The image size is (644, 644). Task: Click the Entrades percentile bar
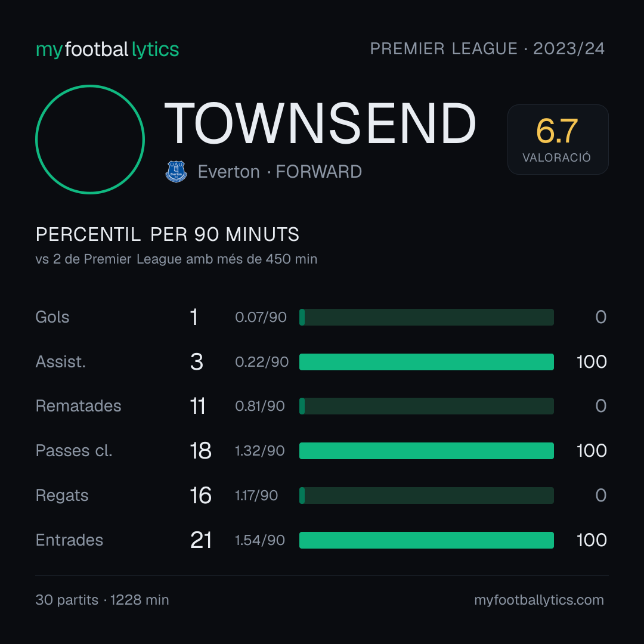click(426, 540)
